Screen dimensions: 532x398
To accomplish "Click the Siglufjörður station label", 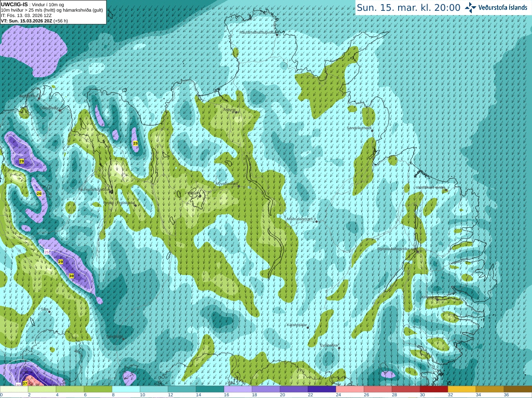I will [x=28, y=96].
